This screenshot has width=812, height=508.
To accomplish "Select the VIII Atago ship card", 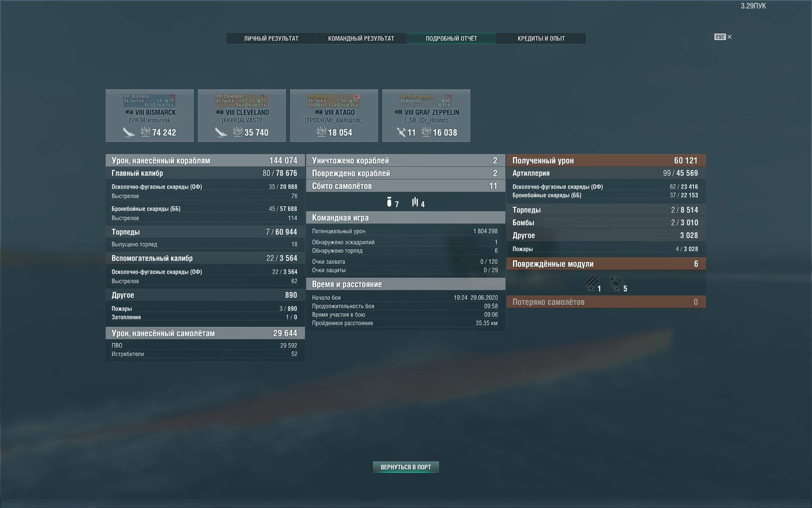I will (334, 115).
